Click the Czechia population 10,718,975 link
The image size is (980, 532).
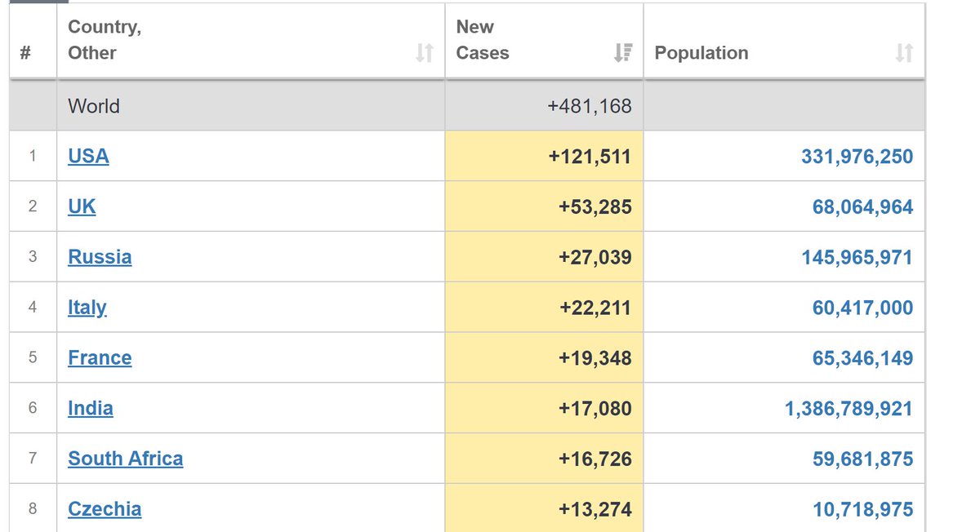coord(862,510)
